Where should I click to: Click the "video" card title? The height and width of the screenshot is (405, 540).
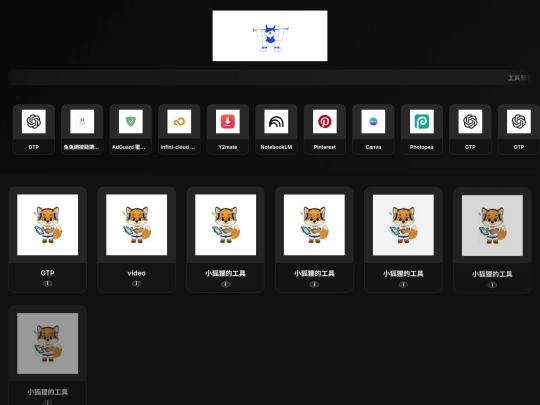[x=137, y=273]
